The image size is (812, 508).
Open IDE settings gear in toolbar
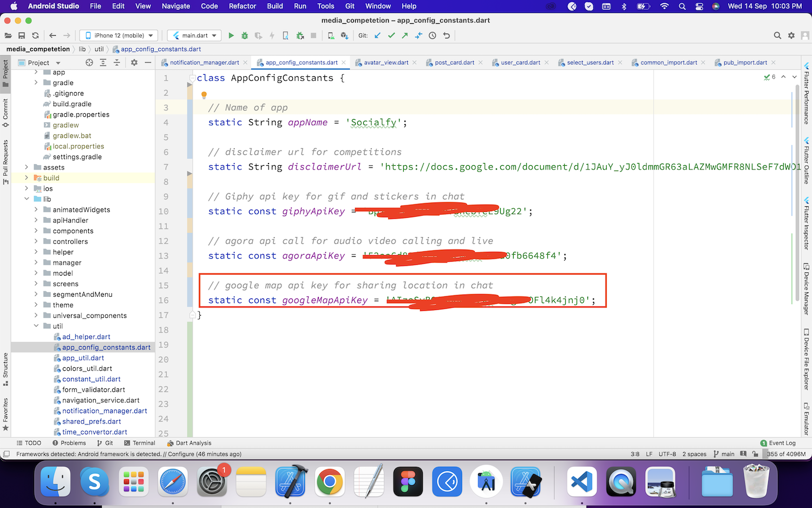click(x=791, y=36)
